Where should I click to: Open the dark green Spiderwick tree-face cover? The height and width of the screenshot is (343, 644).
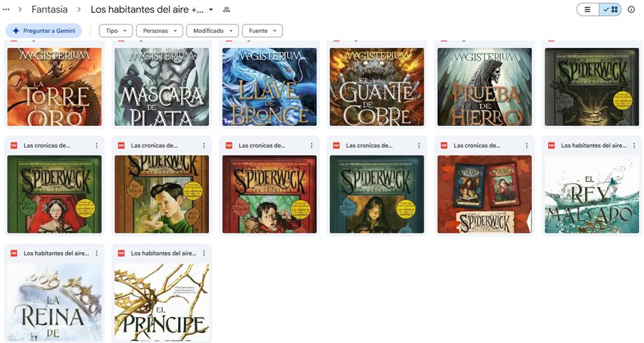(x=592, y=87)
